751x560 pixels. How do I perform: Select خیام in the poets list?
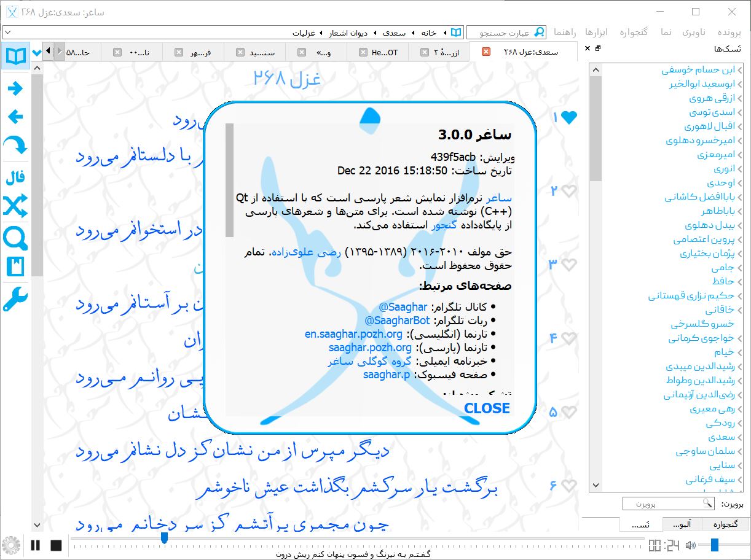tap(724, 352)
